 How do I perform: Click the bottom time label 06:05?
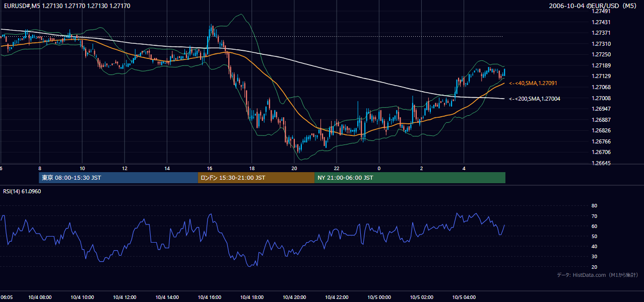coord(7,297)
